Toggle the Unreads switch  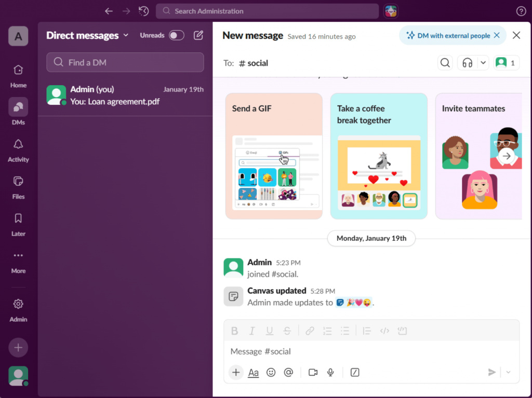(x=177, y=35)
